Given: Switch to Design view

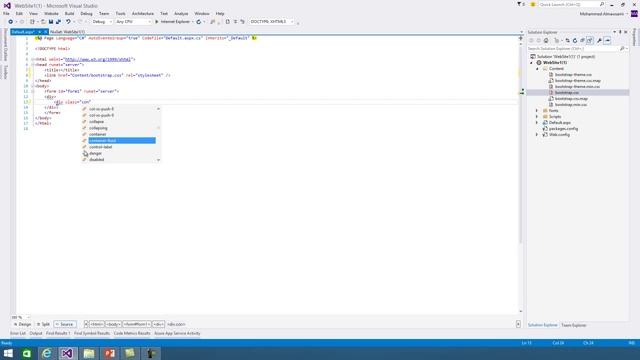Looking at the screenshot, I should tap(22, 324).
